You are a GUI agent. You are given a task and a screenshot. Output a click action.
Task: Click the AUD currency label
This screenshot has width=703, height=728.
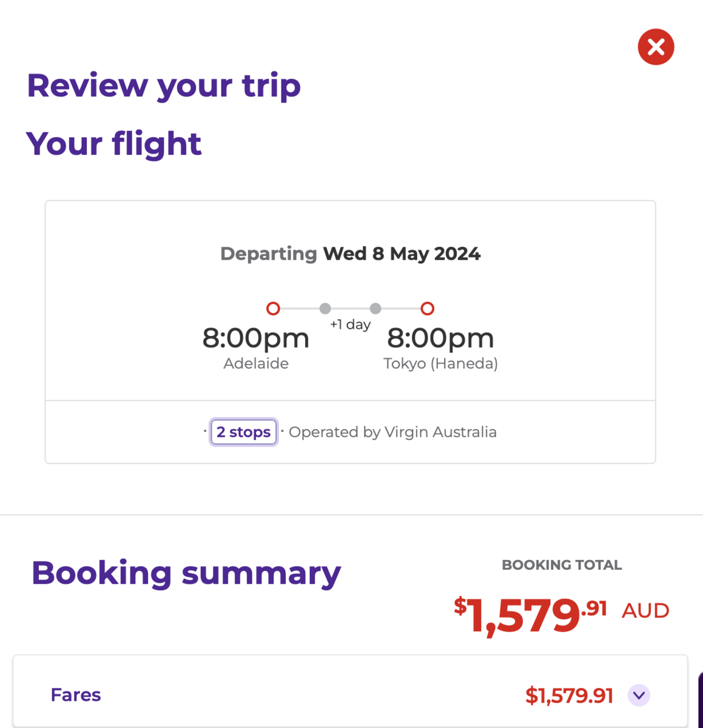click(645, 610)
